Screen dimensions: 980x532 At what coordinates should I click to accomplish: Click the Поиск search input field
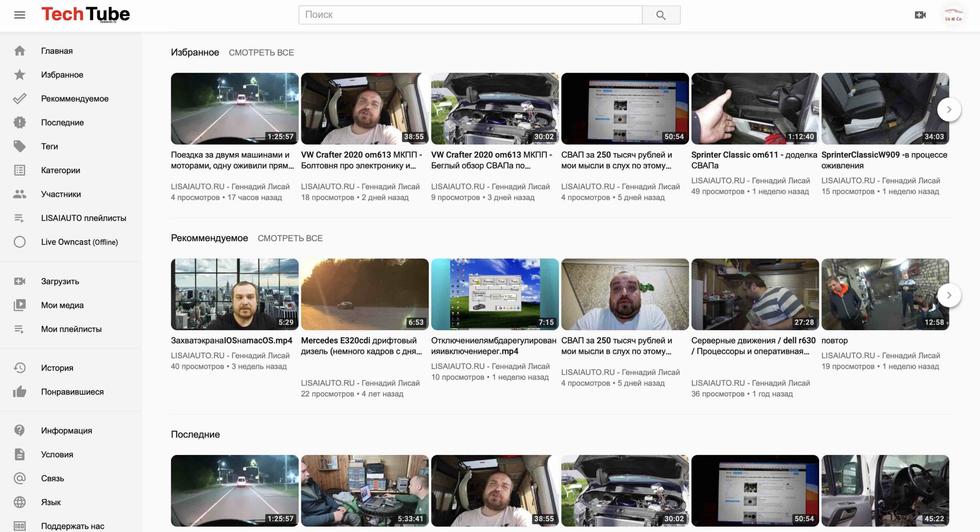(470, 15)
